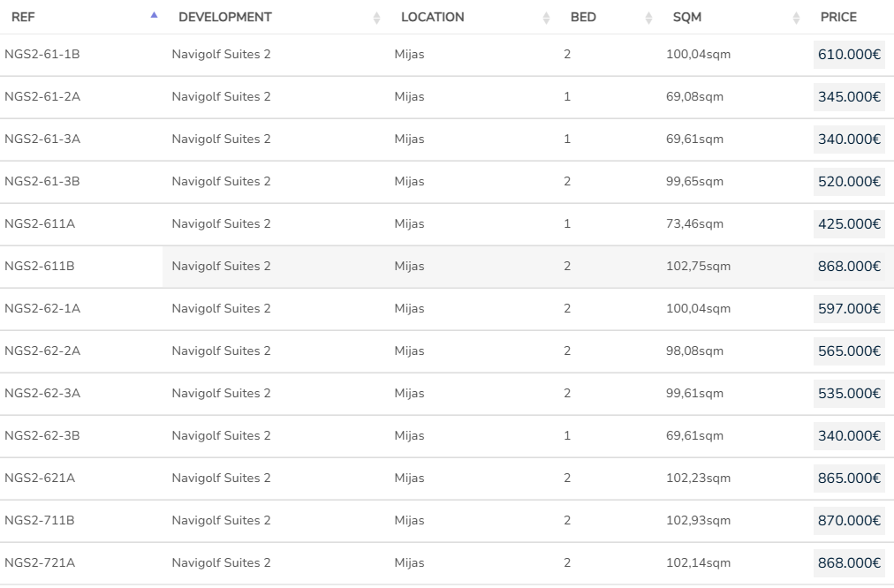Open listing reference NGS2-721A
This screenshot has height=588, width=894.
(40, 563)
